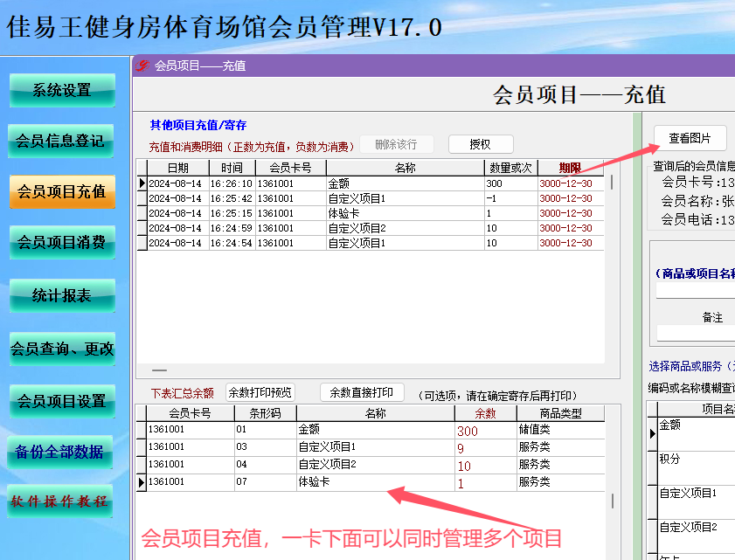The width and height of the screenshot is (735, 560).
Task: Click the 余数 value 300 cell
Action: click(x=485, y=430)
